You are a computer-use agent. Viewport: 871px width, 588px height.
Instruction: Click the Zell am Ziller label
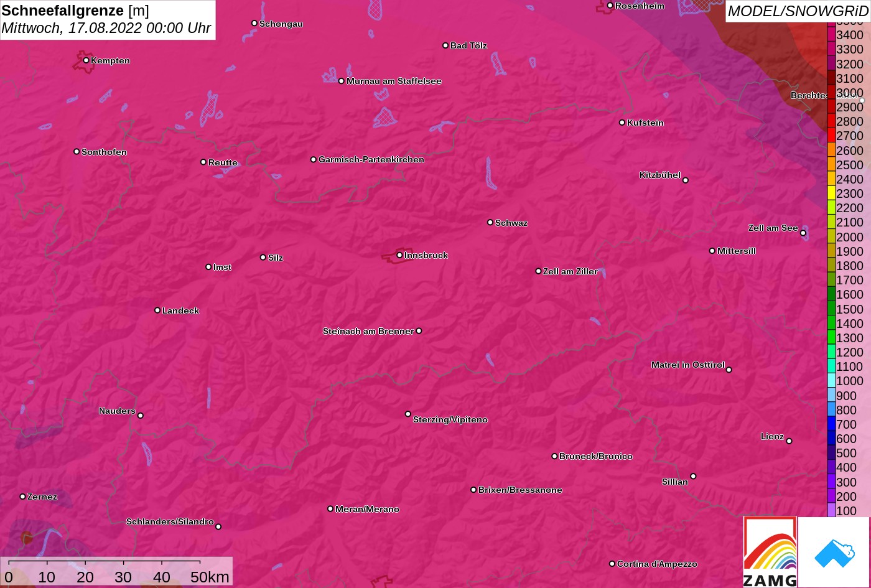[x=571, y=271]
